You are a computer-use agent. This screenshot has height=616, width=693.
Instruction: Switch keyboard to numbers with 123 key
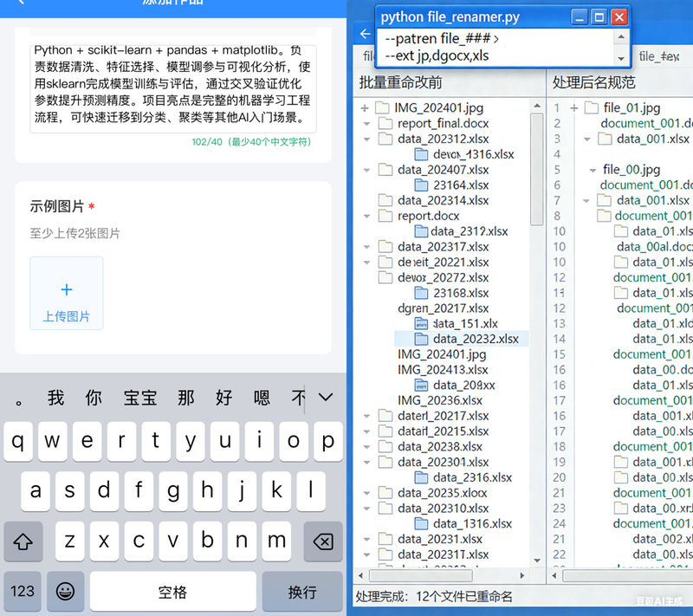23,591
